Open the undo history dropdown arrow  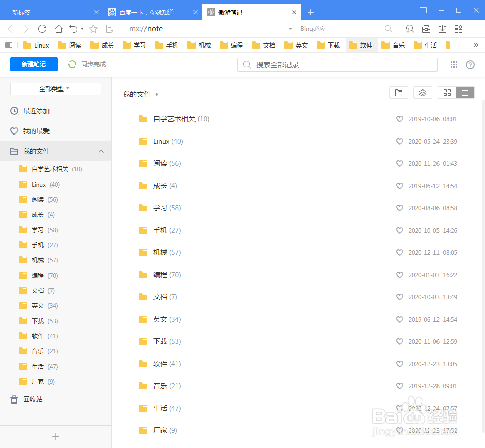82,29
